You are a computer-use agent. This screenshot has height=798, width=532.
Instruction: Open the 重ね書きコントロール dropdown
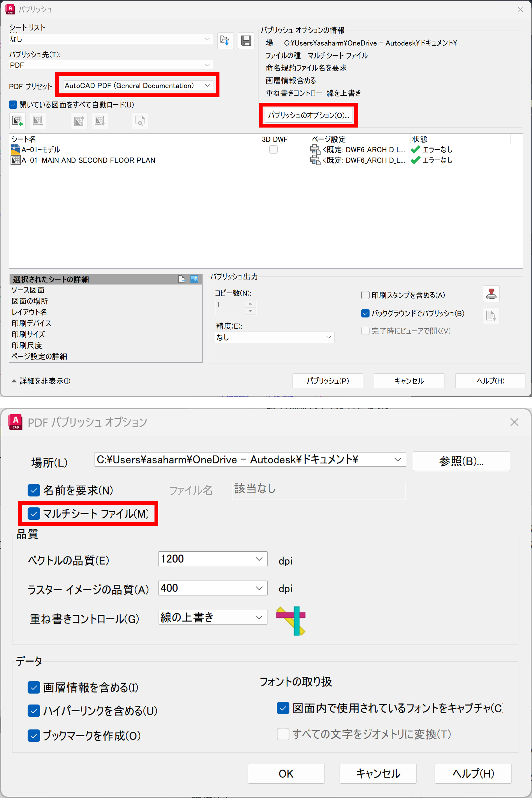coord(213,617)
